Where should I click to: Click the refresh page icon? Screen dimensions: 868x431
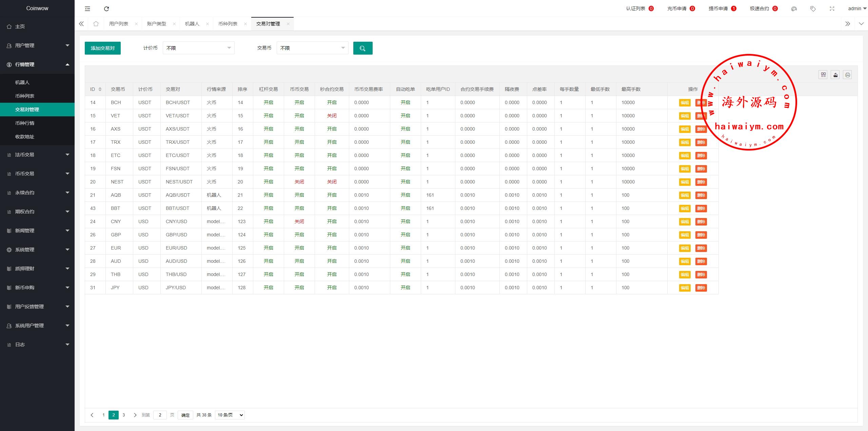[x=106, y=9]
